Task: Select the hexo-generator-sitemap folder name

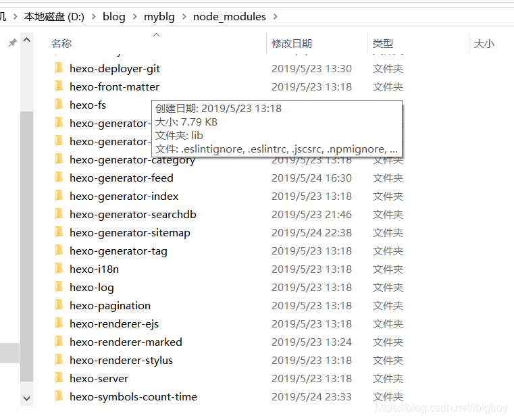Action: pos(130,232)
